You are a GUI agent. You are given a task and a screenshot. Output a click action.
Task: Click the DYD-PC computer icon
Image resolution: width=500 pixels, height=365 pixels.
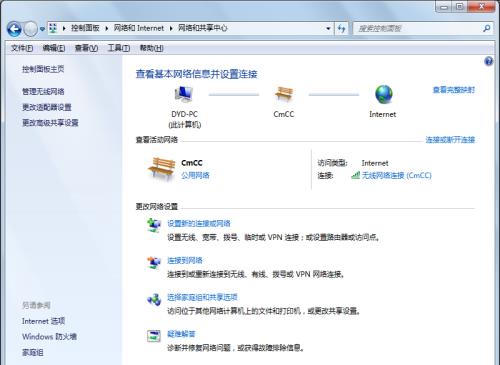click(184, 94)
